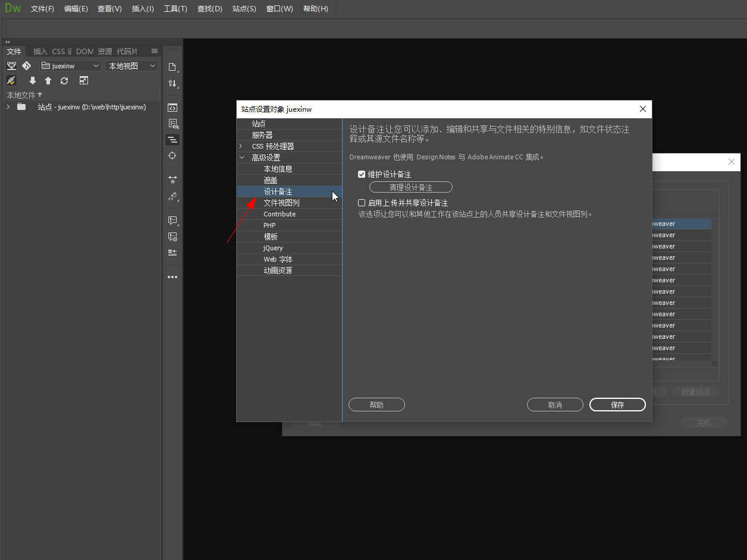Click the 保存 button
Screen dimensions: 747x560
pyautogui.click(x=617, y=405)
